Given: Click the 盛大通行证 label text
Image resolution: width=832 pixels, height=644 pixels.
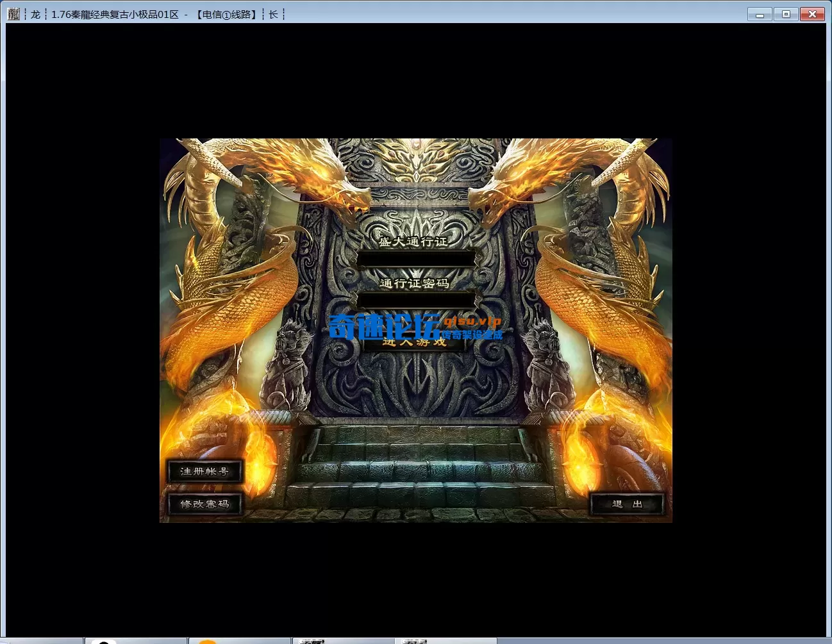Looking at the screenshot, I should coord(413,242).
